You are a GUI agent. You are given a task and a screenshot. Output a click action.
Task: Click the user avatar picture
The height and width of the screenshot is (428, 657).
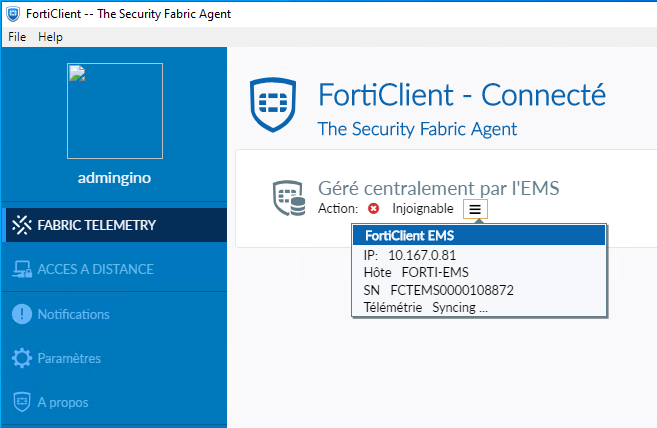point(114,110)
